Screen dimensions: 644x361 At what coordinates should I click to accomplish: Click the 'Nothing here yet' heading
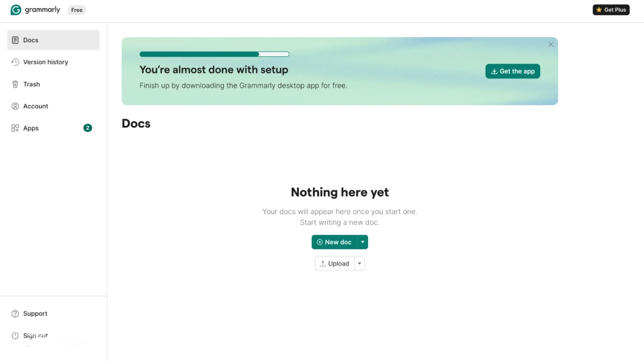coord(340,193)
